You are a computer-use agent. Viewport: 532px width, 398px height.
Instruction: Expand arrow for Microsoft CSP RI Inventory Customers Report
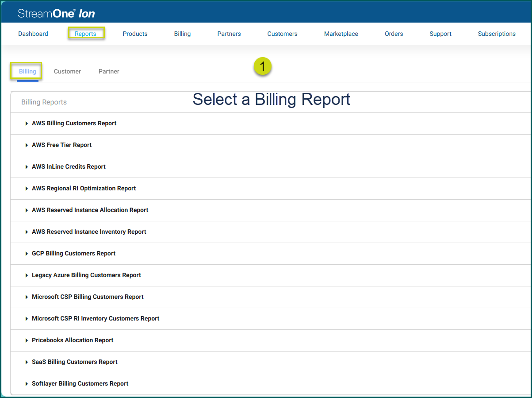tap(27, 319)
